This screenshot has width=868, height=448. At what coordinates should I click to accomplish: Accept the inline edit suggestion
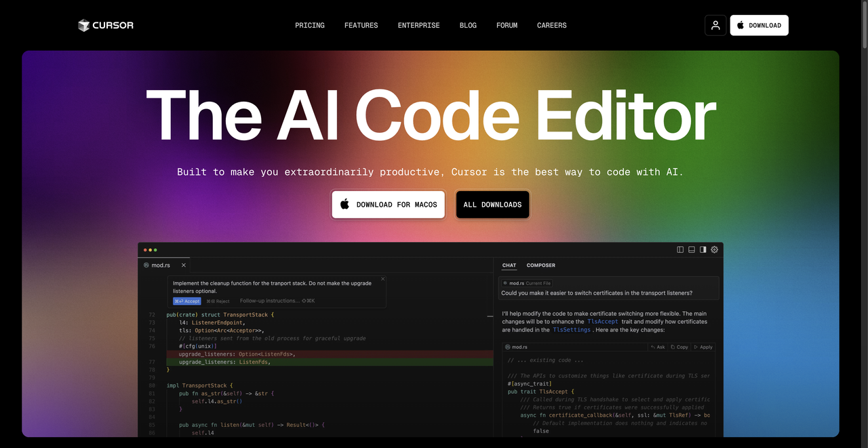pyautogui.click(x=187, y=301)
